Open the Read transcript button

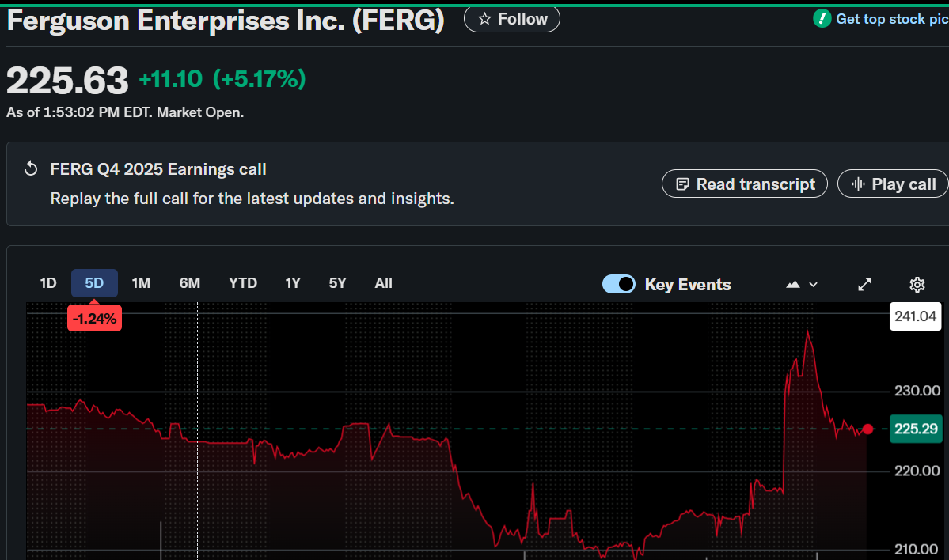tap(745, 184)
